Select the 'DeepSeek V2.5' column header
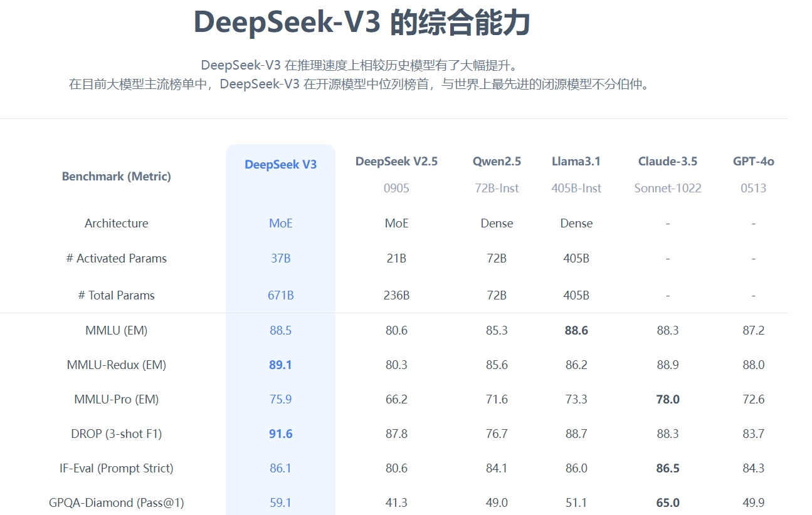This screenshot has height=515, width=812. click(x=397, y=161)
